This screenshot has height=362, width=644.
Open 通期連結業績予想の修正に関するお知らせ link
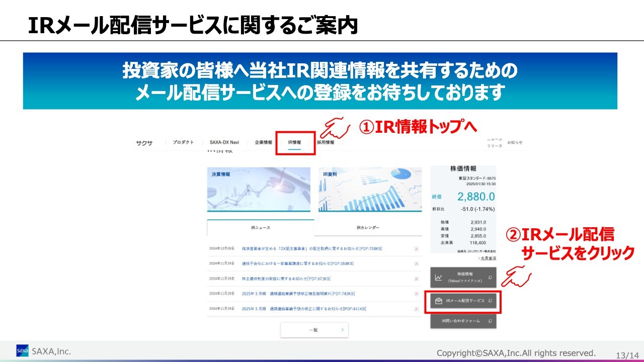coord(304,309)
